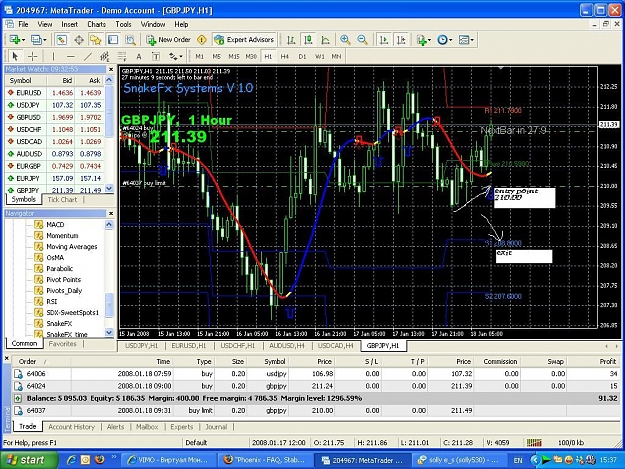
Task: Select the Equidistant Channel tool
Action: pyautogui.click(x=104, y=57)
